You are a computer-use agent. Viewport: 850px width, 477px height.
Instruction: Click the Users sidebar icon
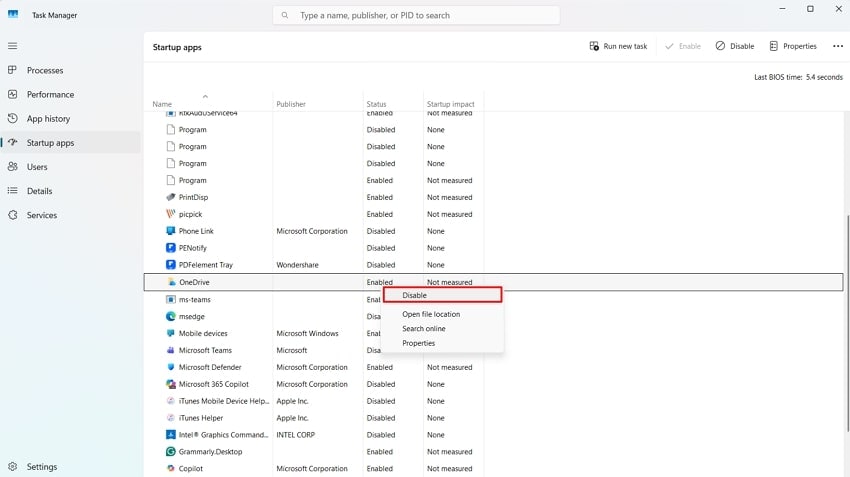coord(12,166)
